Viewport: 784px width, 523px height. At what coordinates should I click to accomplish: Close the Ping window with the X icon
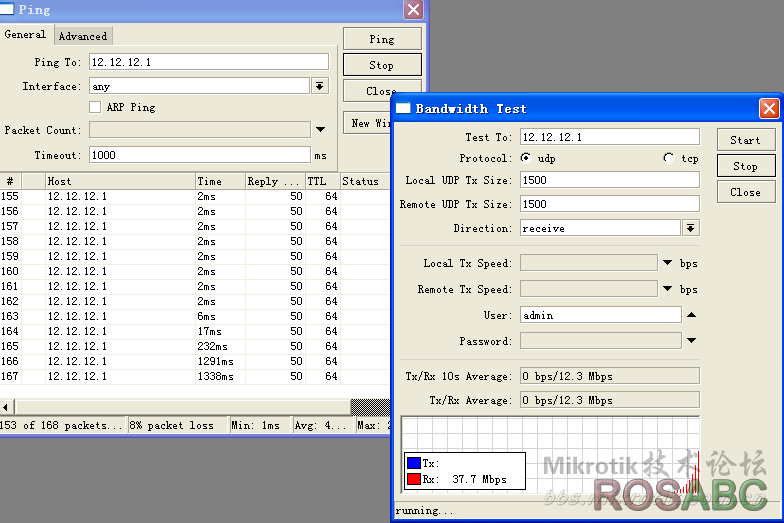(x=414, y=10)
